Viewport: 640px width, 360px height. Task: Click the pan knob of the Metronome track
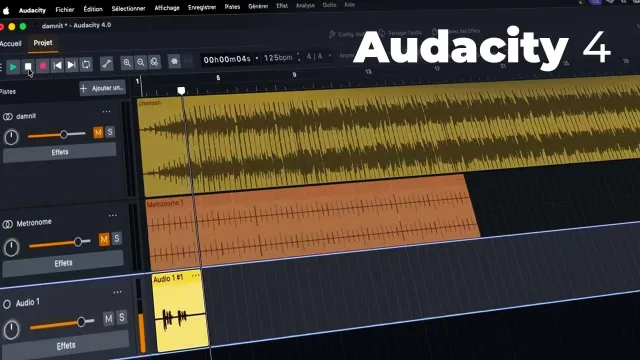point(11,248)
